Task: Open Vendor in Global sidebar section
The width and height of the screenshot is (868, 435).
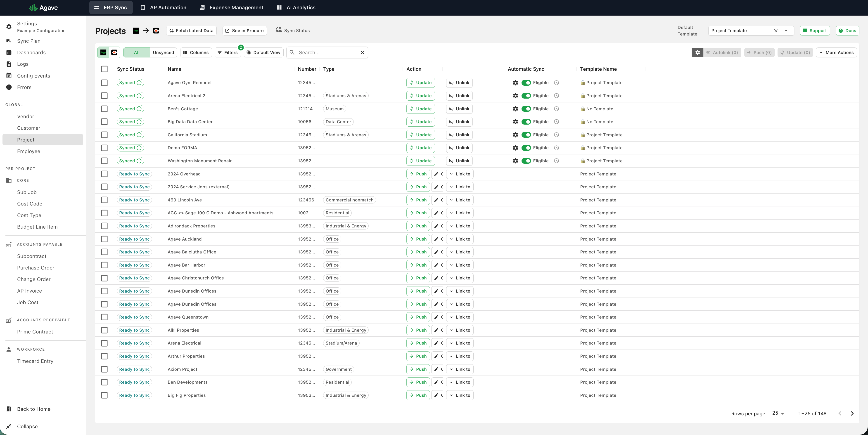Action: [x=26, y=117]
